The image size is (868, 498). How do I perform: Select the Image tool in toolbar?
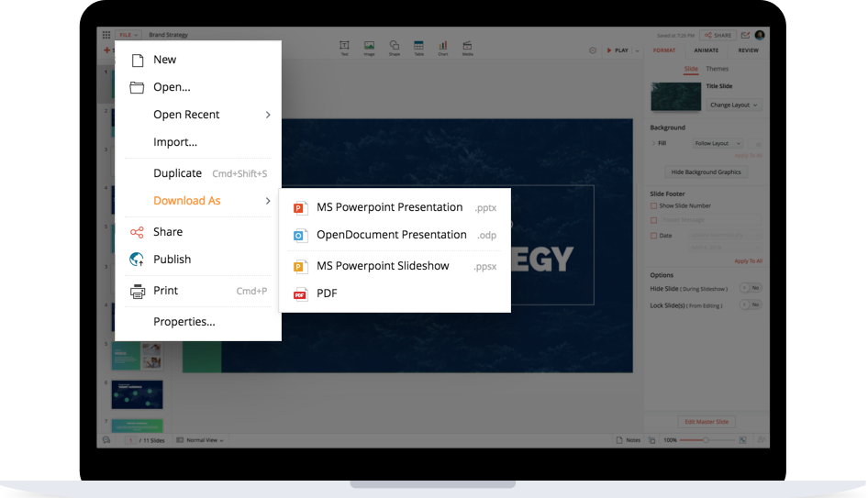tap(369, 48)
